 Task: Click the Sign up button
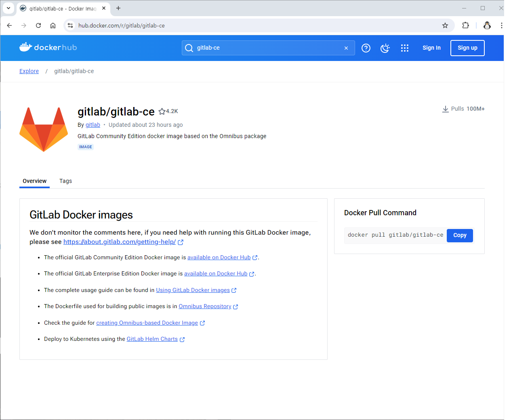pos(467,48)
